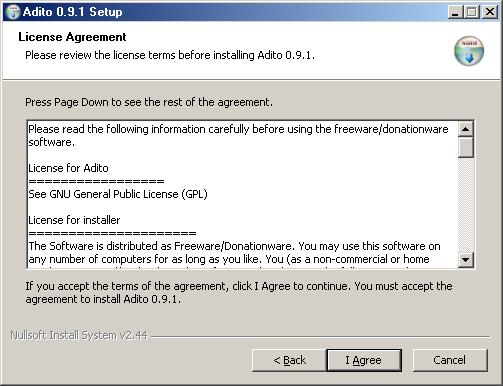Click the NSIS installer logo in header

469,50
